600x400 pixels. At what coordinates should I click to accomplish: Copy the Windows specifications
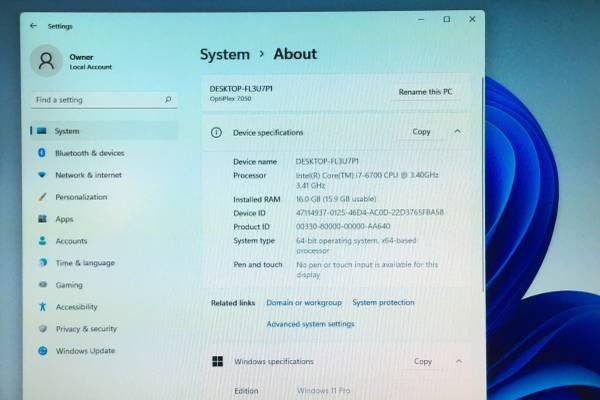tap(423, 361)
